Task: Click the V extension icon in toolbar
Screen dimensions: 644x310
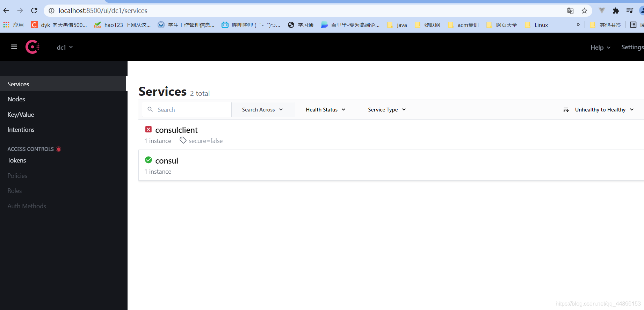Action: tap(602, 11)
